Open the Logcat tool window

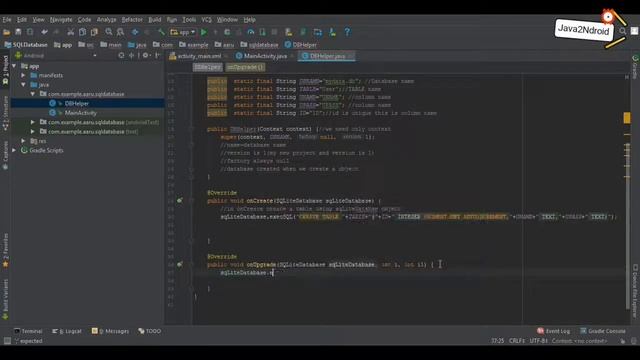pos(67,331)
